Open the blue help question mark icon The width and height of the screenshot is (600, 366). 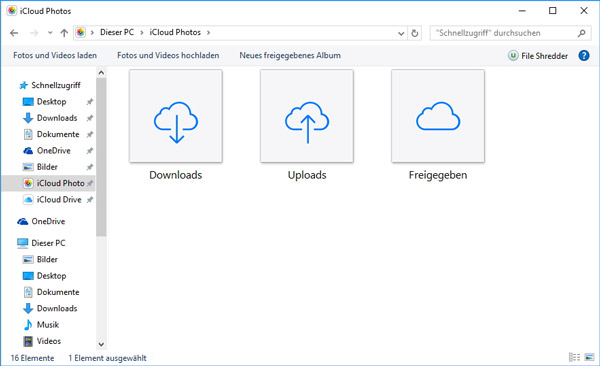[x=584, y=56]
